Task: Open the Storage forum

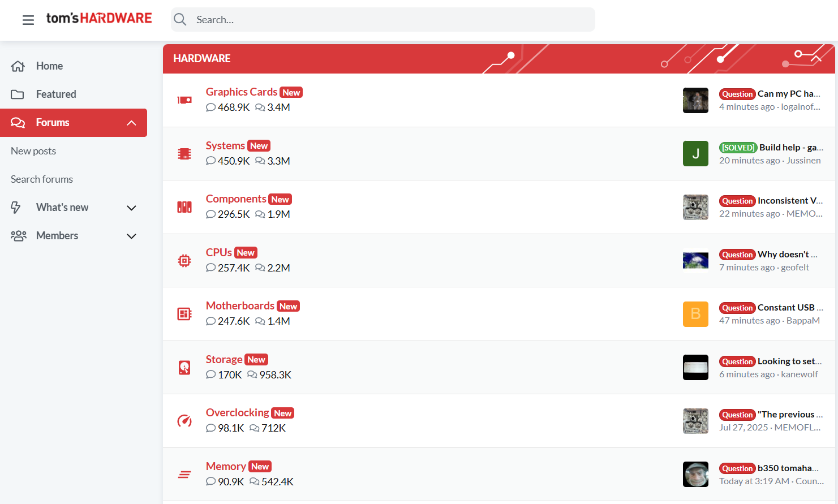Action: (224, 359)
